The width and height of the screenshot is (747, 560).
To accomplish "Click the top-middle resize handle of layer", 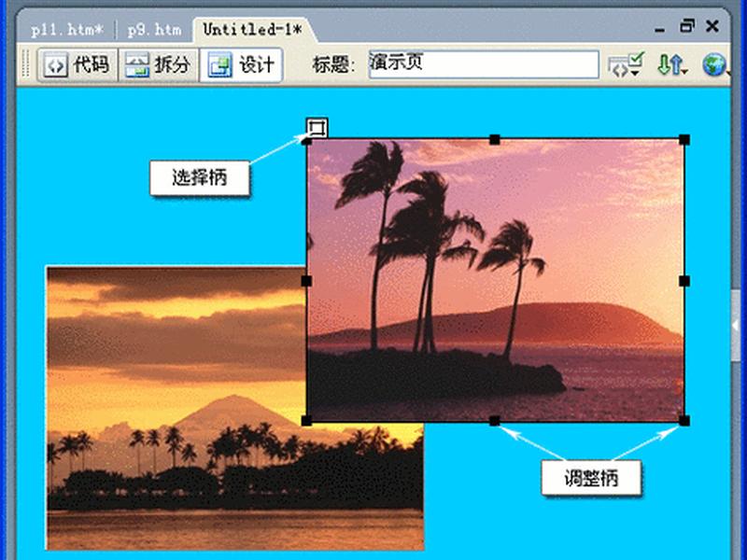I will point(495,139).
